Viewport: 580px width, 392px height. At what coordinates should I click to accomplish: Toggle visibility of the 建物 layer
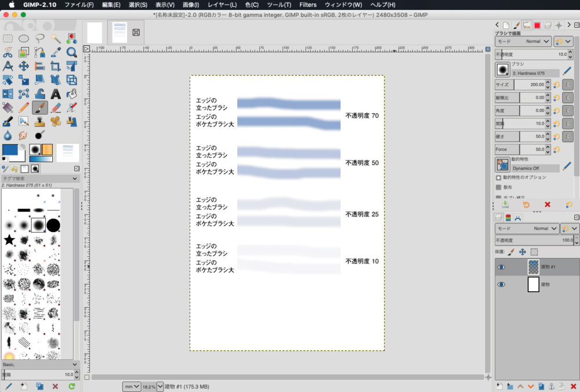[x=501, y=284]
